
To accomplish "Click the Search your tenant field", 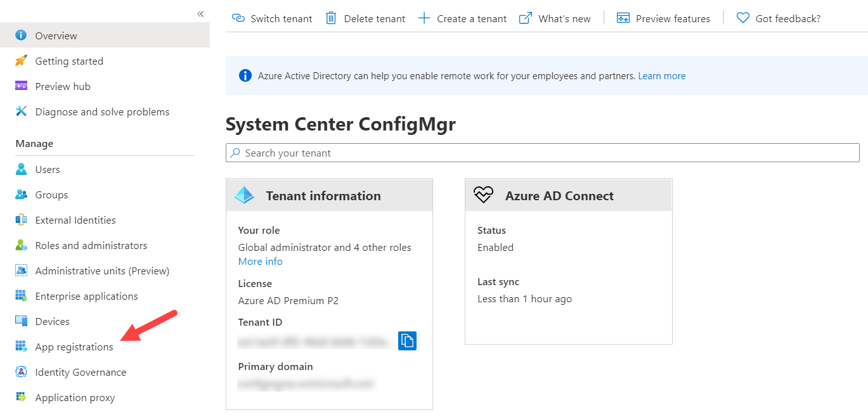I will tap(542, 153).
